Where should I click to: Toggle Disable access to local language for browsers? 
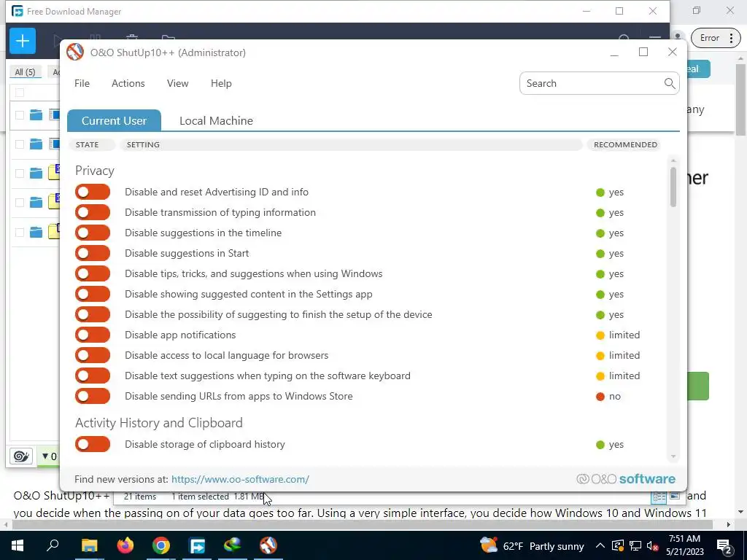click(x=93, y=355)
